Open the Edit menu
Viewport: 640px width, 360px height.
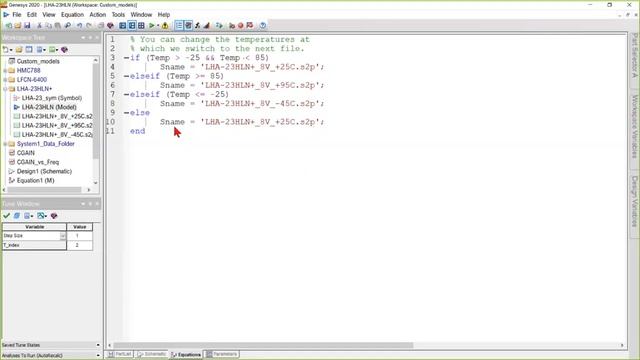32,15
